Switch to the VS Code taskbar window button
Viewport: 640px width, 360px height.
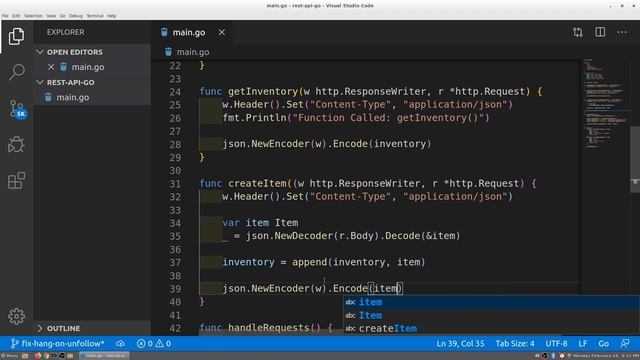click(x=104, y=356)
